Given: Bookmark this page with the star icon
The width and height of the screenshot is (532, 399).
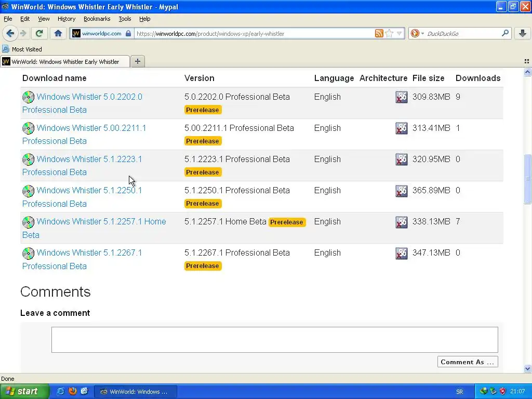Looking at the screenshot, I should tap(390, 33).
